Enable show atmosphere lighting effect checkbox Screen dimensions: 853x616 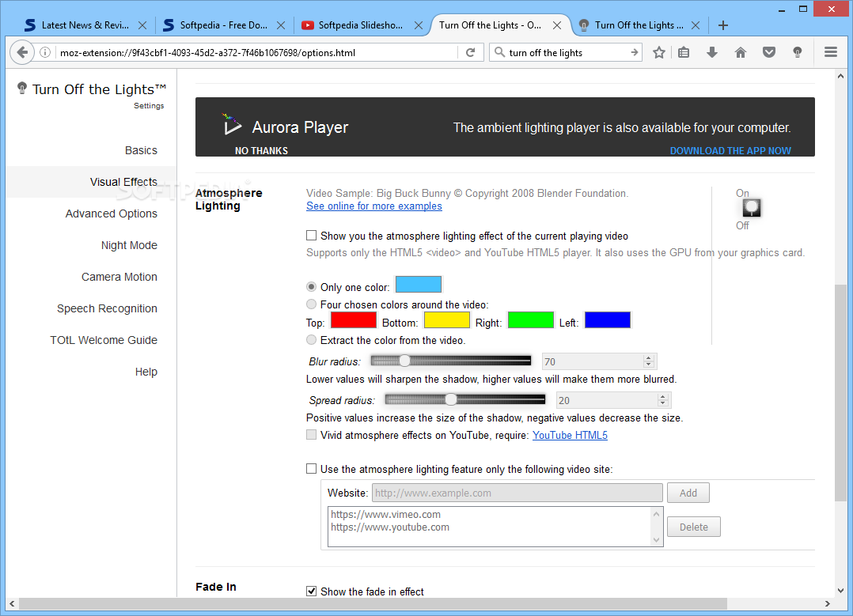[x=311, y=236]
